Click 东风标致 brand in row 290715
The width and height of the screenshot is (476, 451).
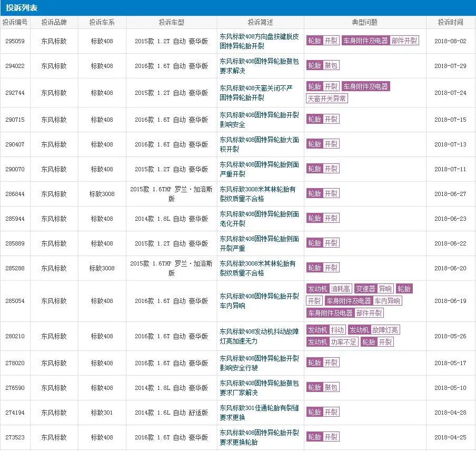pos(54,120)
